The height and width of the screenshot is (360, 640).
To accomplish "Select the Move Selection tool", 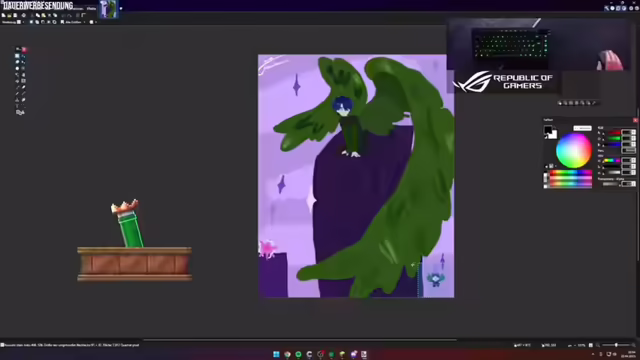I will coord(24,62).
